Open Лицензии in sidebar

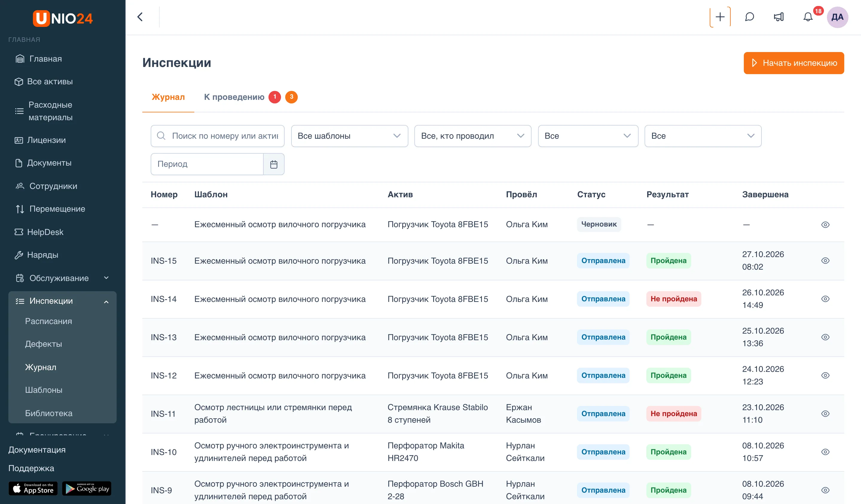[40, 140]
